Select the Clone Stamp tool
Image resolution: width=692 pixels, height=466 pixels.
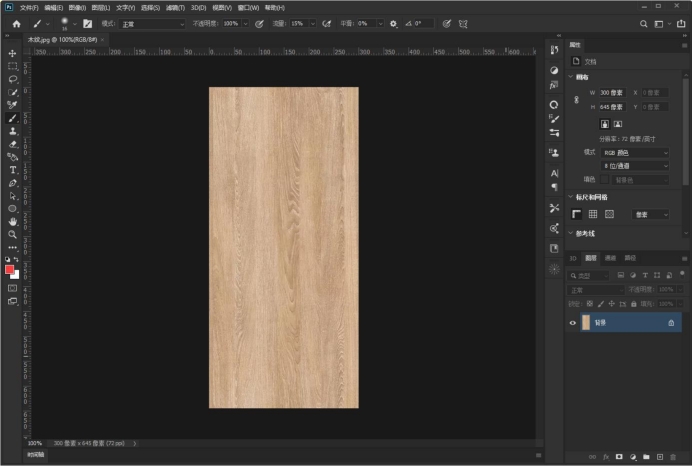click(12, 131)
